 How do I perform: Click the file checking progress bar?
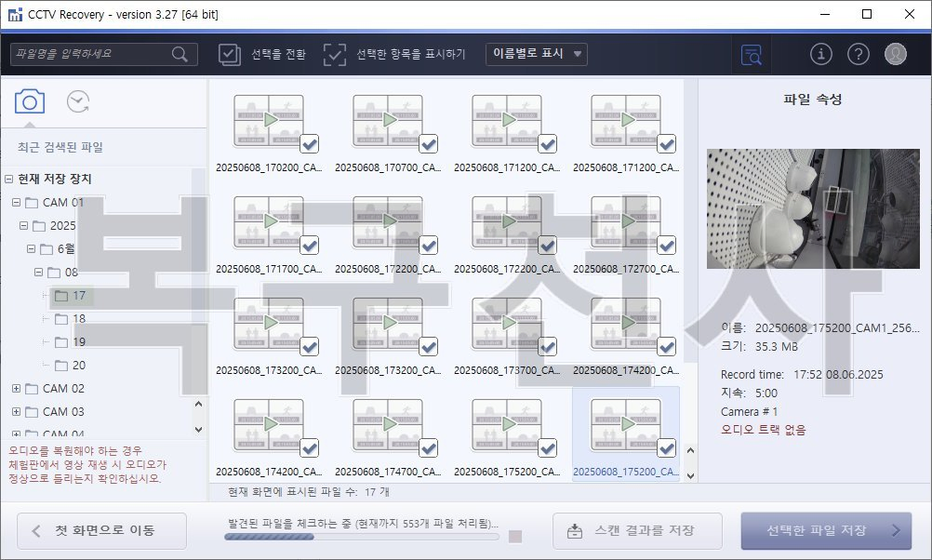362,537
